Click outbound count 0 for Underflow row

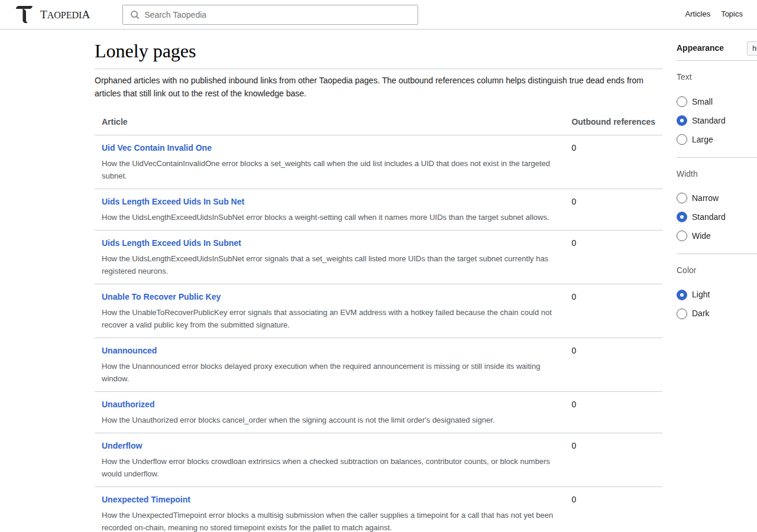pyautogui.click(x=574, y=446)
